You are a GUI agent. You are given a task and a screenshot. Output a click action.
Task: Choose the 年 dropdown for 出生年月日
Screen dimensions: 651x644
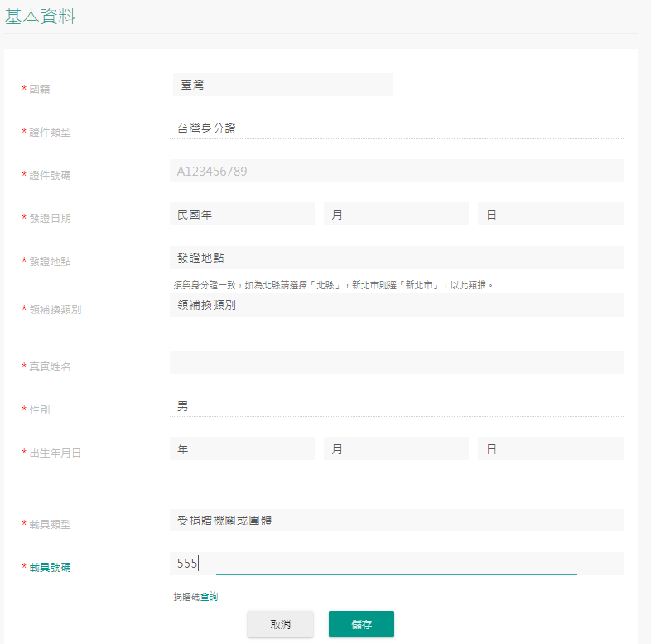[242, 448]
